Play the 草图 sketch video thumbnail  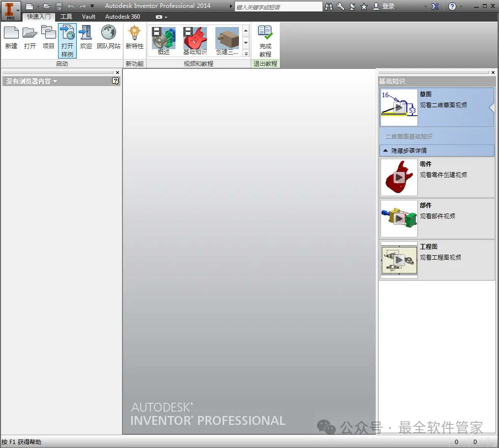point(399,107)
